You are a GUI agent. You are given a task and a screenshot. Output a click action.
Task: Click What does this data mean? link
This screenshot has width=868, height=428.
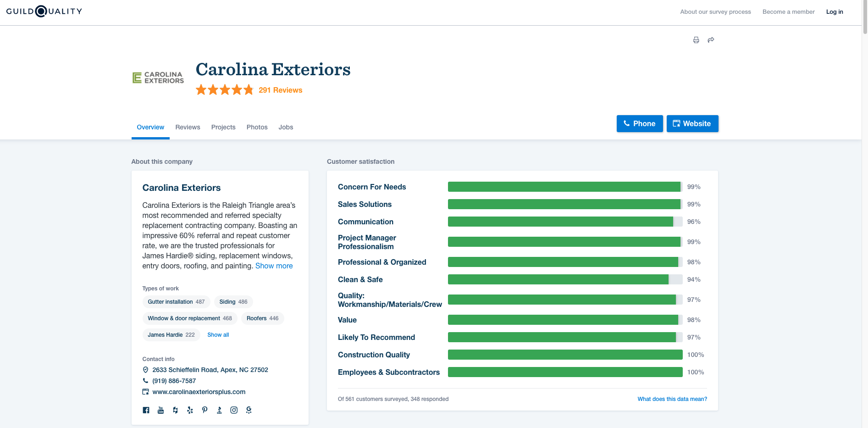click(x=672, y=399)
